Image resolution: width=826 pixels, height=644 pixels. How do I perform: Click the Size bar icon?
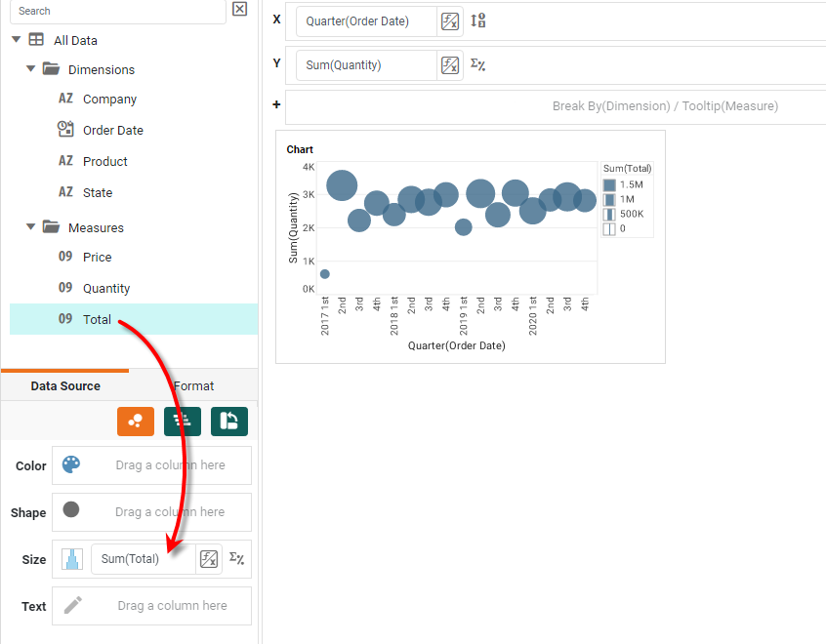click(x=71, y=559)
